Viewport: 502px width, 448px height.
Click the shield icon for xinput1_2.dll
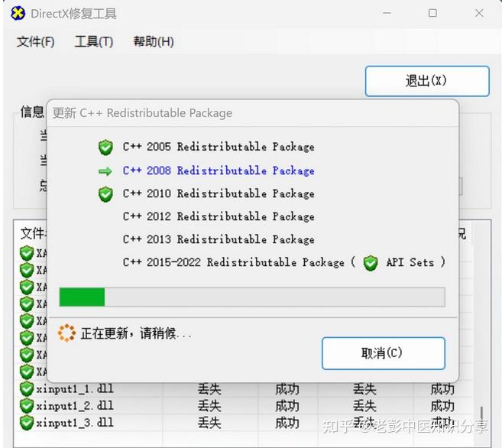coord(27,406)
